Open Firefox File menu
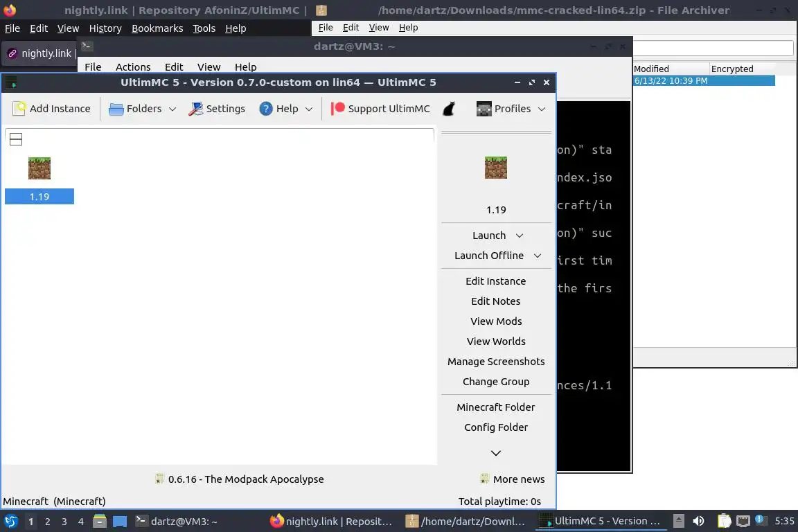Image resolution: width=798 pixels, height=532 pixels. click(12, 28)
